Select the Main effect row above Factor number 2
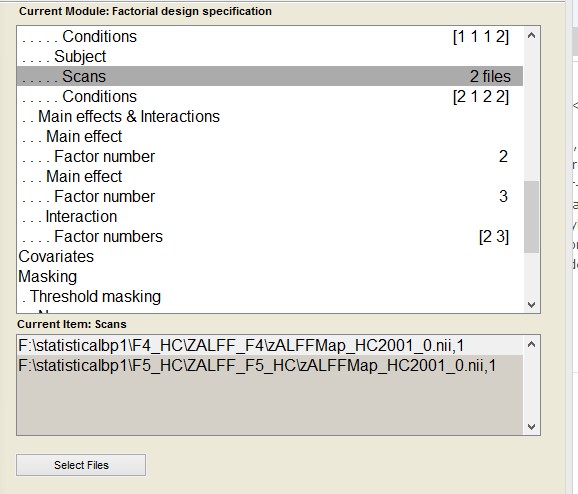This screenshot has width=578, height=494. (x=270, y=136)
